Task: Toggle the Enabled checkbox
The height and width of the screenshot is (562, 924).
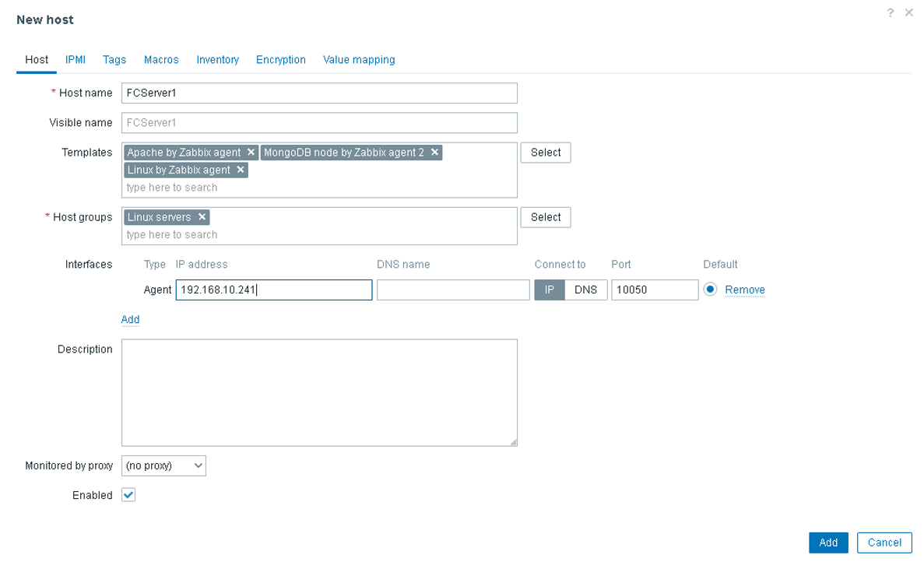Action: click(x=128, y=495)
